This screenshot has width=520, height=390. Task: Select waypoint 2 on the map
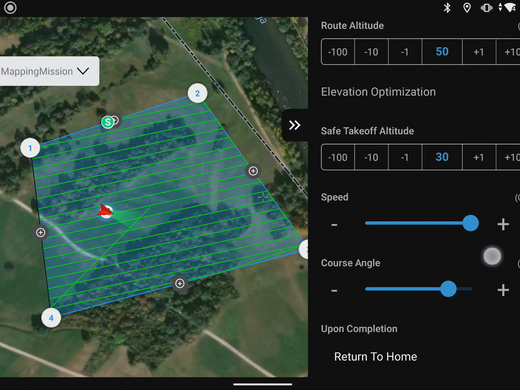point(197,93)
